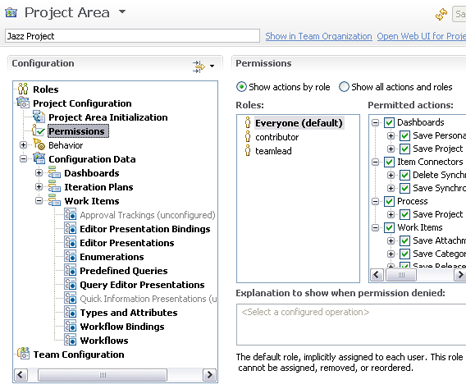This screenshot has height=389, width=466.
Task: Select the contributor role
Action: [x=277, y=137]
